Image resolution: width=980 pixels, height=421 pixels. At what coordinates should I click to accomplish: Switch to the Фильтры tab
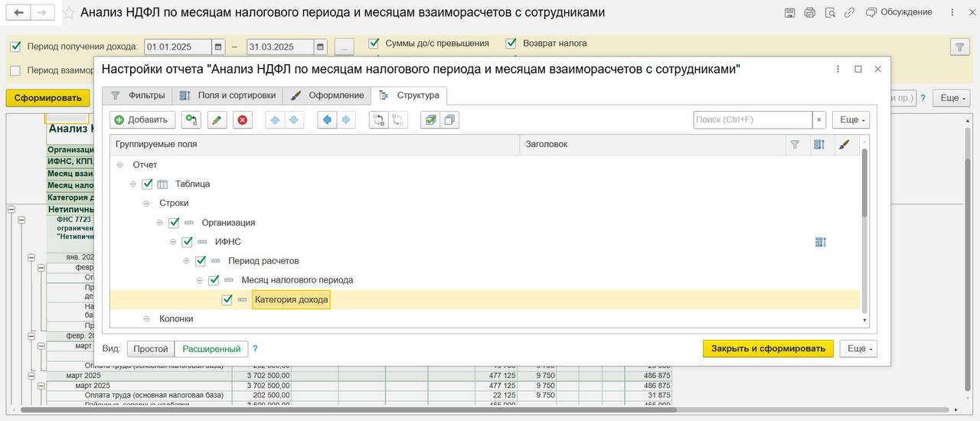[x=137, y=96]
